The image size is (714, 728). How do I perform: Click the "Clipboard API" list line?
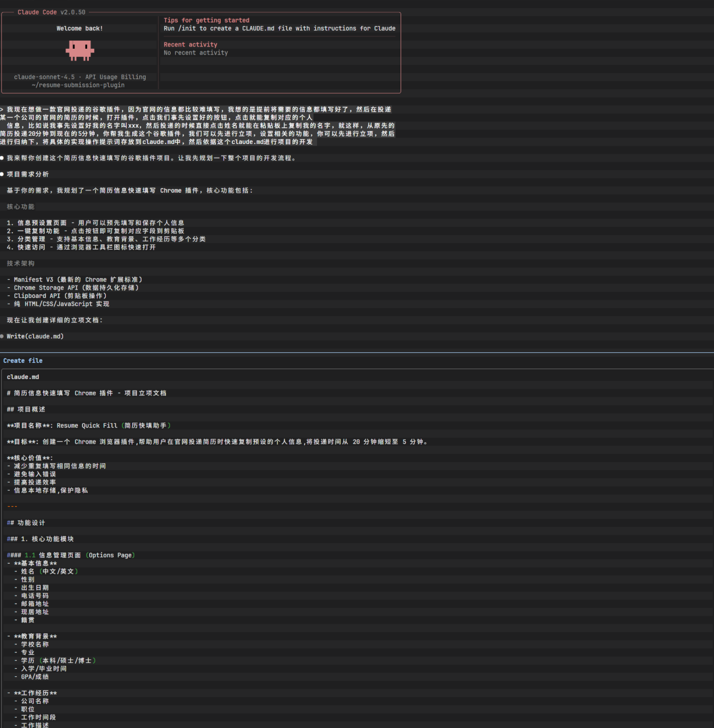[x=57, y=296]
